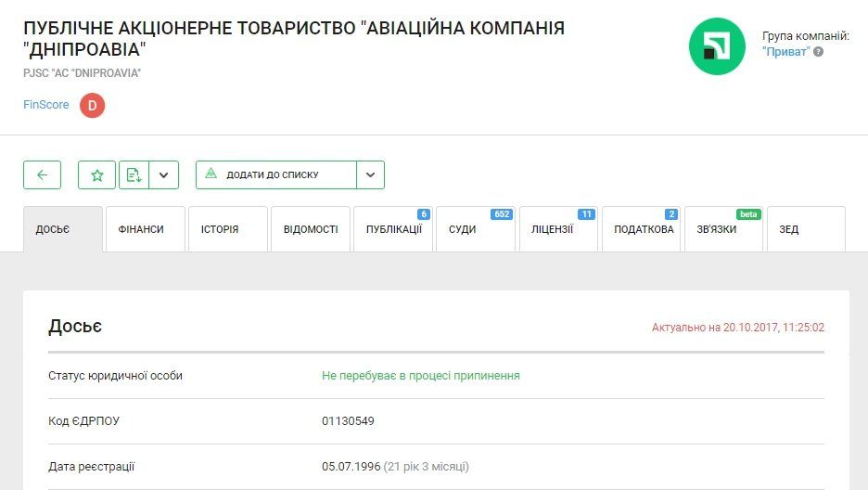Click the export document icon
This screenshot has height=490, width=868.
point(134,174)
